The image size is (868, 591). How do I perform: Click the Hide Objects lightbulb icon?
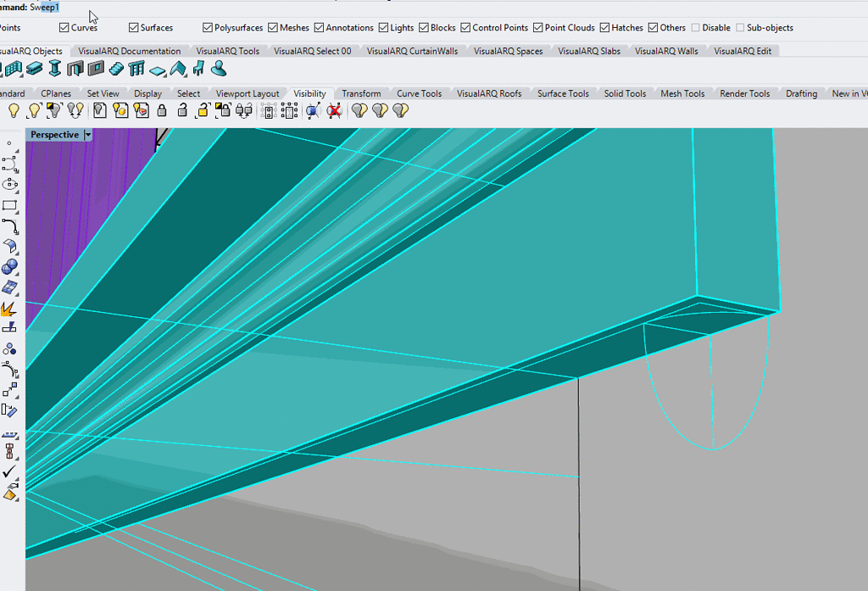(13, 110)
